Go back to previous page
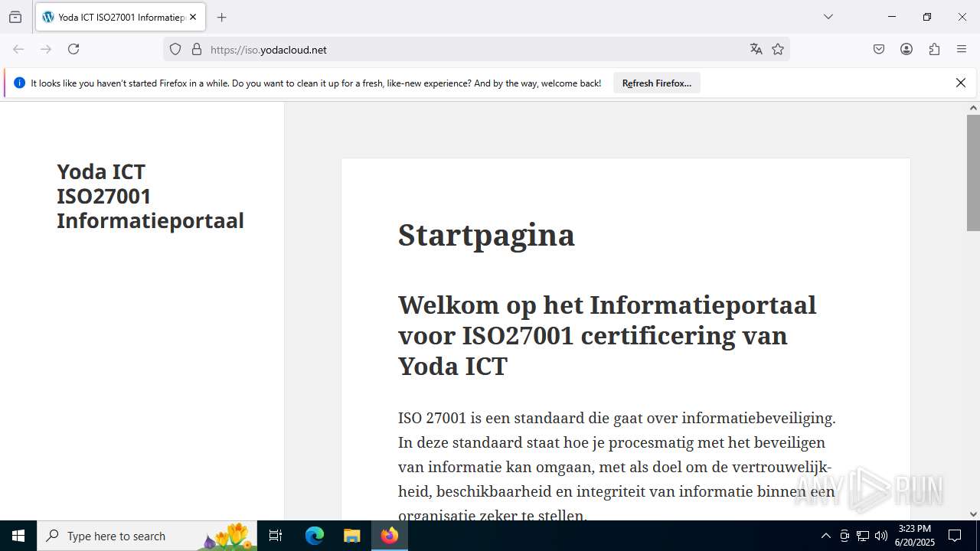 tap(18, 49)
